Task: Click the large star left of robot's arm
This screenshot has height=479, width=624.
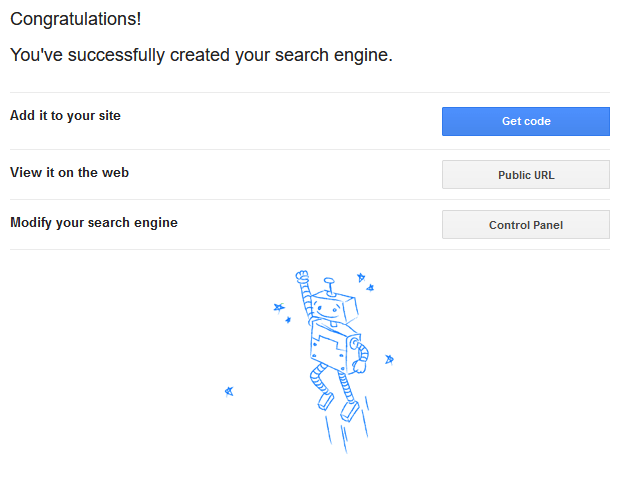Action: (279, 308)
